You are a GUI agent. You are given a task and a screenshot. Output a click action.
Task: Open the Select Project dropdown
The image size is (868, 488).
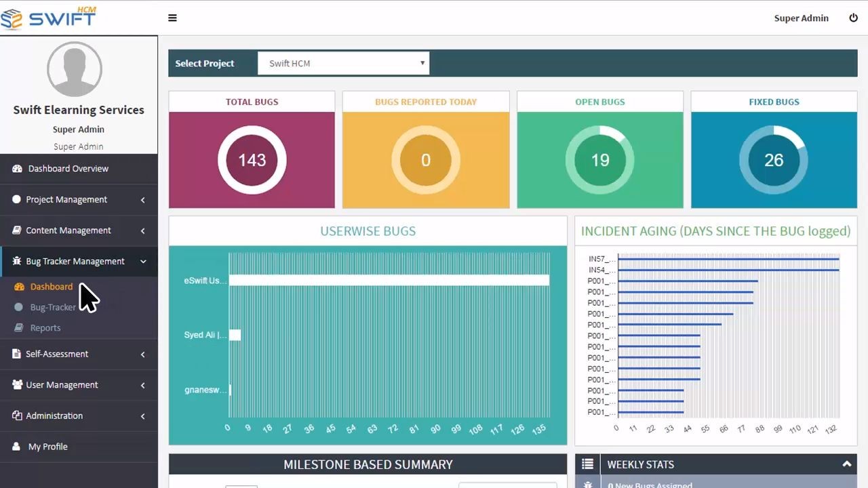point(343,64)
